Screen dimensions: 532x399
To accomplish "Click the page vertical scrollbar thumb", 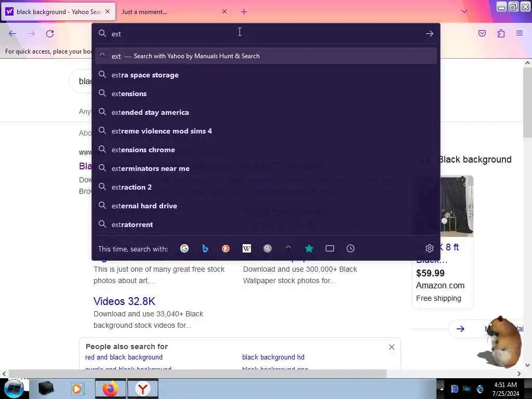I will point(527,102).
